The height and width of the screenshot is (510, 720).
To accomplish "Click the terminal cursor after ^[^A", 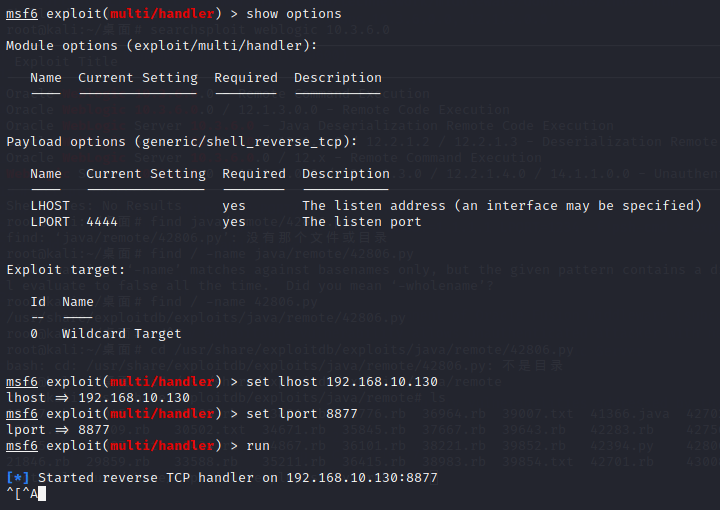I will pyautogui.click(x=42, y=494).
